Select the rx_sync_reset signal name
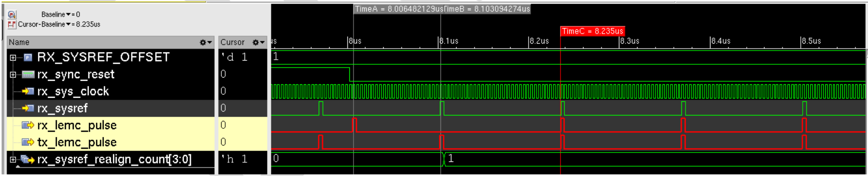Viewport: 868px width, 176px height. [x=76, y=75]
